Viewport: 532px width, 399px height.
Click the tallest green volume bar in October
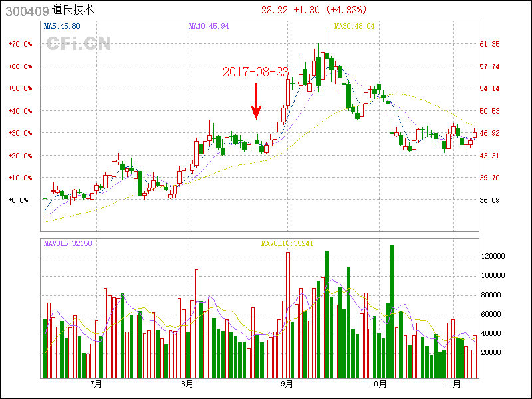(x=392, y=311)
